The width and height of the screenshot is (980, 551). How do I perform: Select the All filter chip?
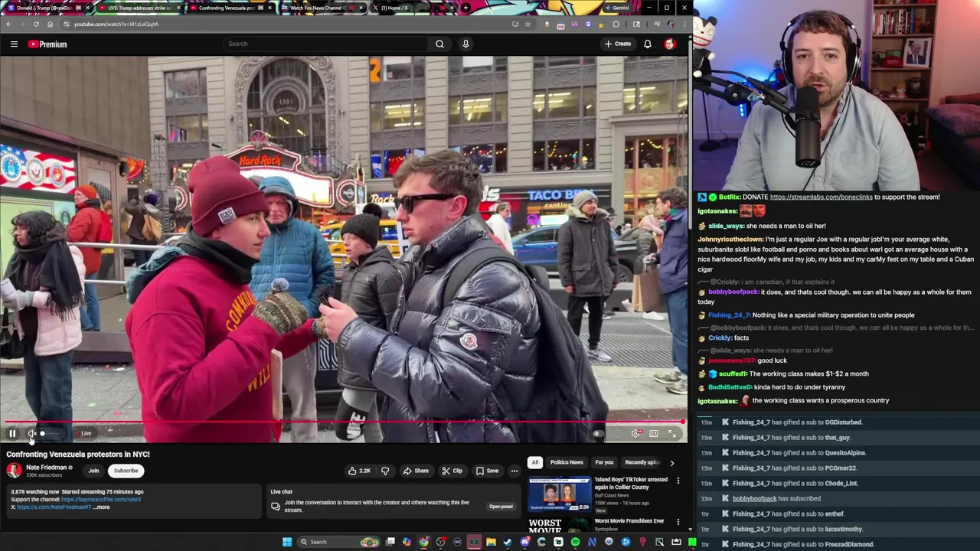[535, 462]
